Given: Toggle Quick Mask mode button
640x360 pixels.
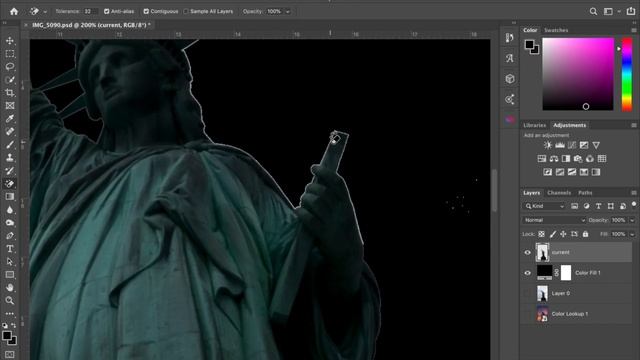Looking at the screenshot, I should (x=10, y=354).
